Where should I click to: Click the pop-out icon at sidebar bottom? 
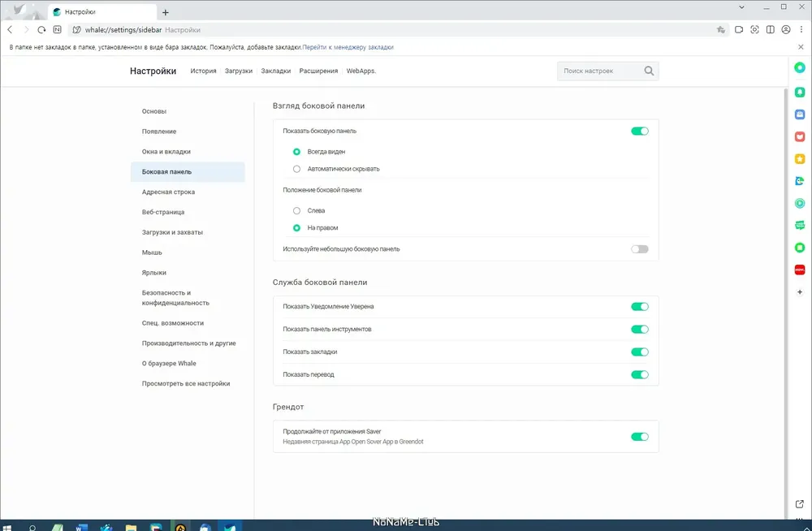(800, 503)
